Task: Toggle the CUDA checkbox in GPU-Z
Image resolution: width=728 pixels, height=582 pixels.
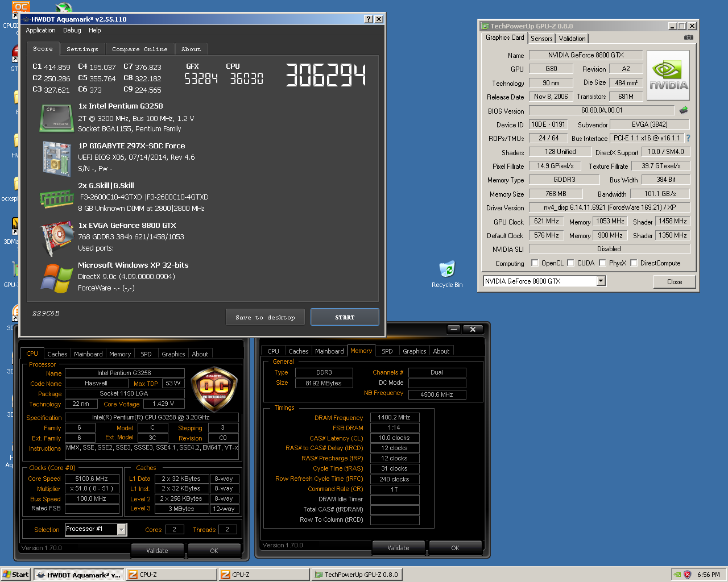Action: 570,263
